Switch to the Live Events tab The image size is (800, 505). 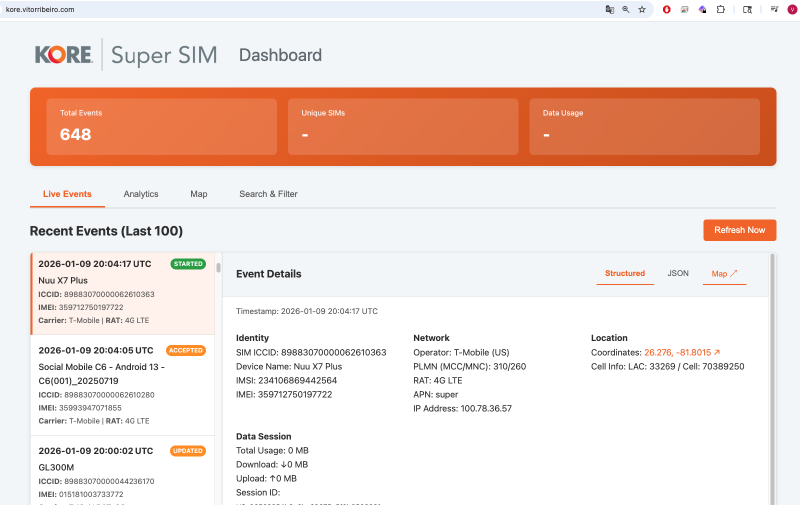pos(67,194)
